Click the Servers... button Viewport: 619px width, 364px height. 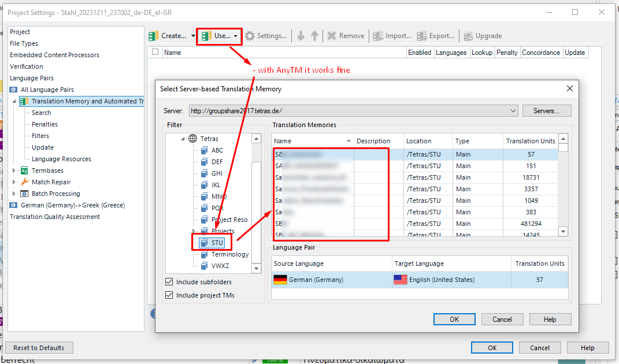click(x=546, y=110)
